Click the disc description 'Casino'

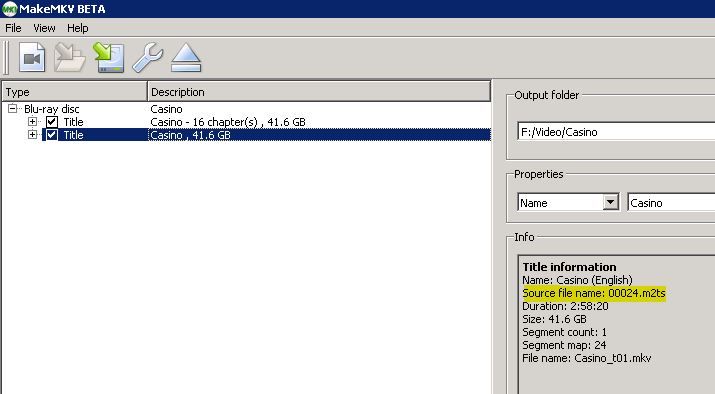click(166, 109)
